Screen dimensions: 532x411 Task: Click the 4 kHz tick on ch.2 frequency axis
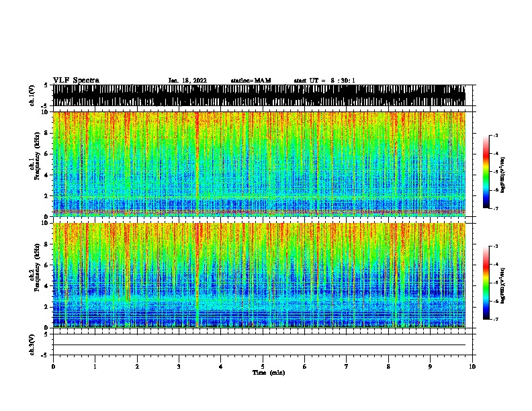pyautogui.click(x=46, y=286)
